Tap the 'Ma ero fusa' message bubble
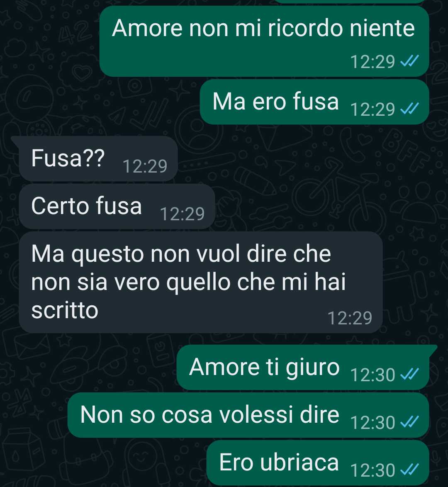 coord(314,102)
